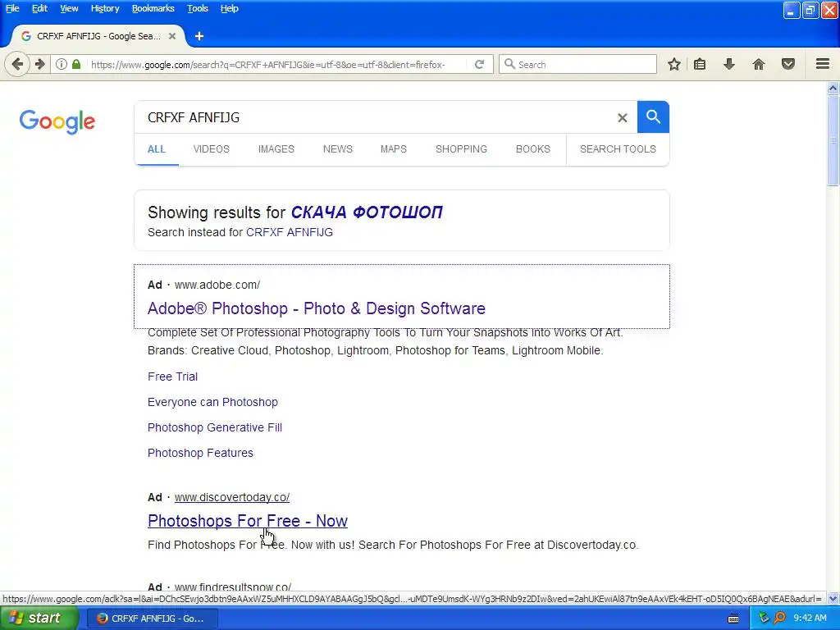840x630 pixels.
Task: Open the Firefox hamburger menu
Action: 823,64
